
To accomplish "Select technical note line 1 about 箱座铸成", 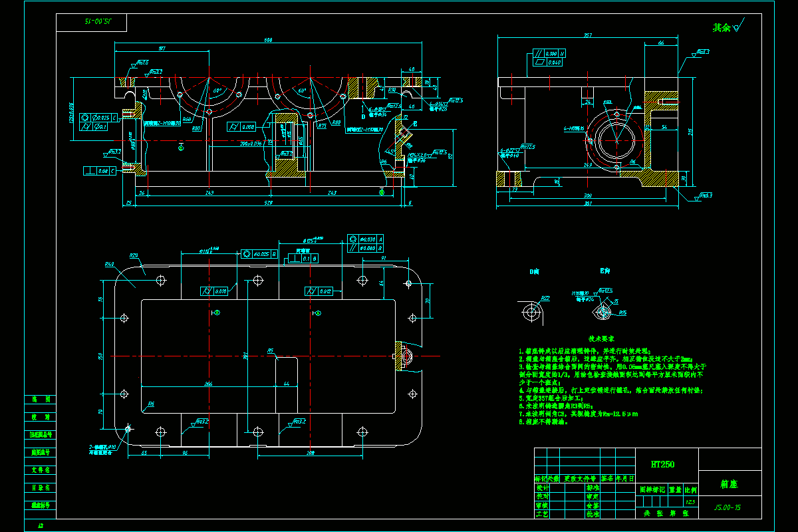I will tap(587, 351).
